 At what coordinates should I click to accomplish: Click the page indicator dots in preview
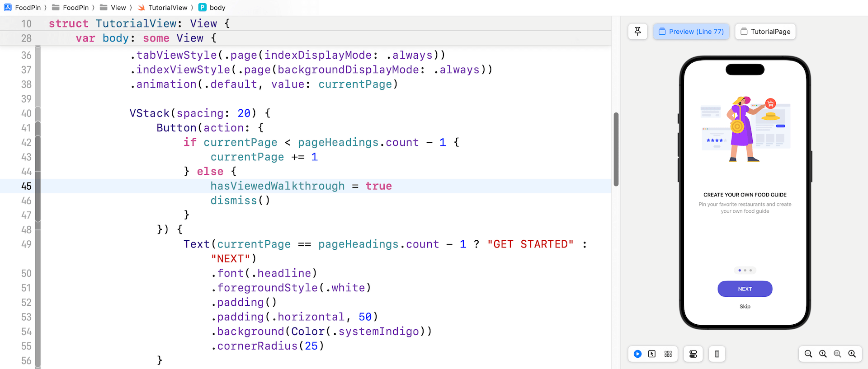[745, 271]
